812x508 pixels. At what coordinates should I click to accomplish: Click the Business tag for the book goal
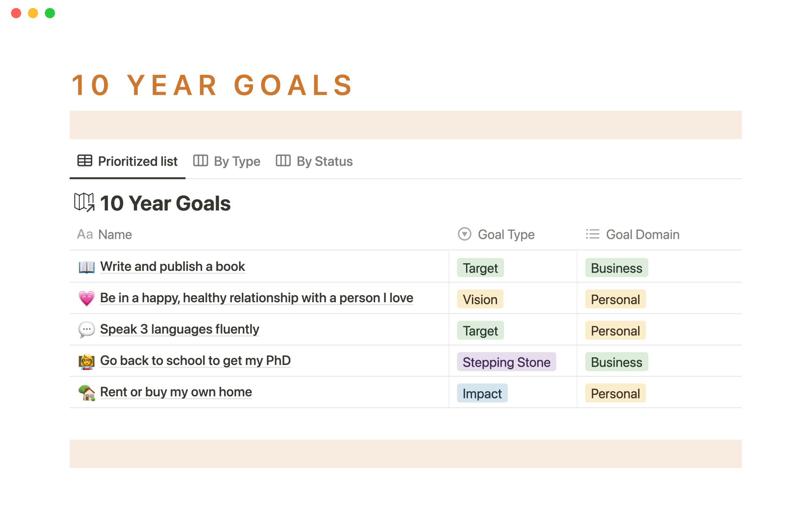coord(616,268)
